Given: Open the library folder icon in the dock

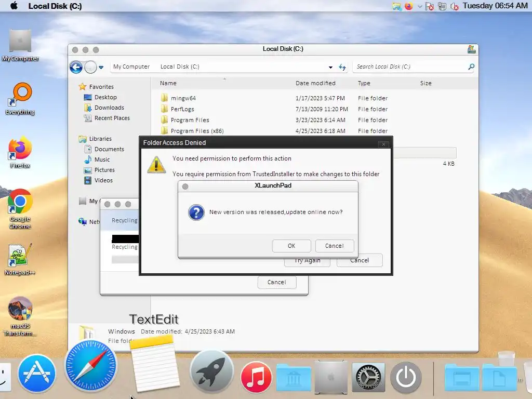Looking at the screenshot, I should (294, 377).
